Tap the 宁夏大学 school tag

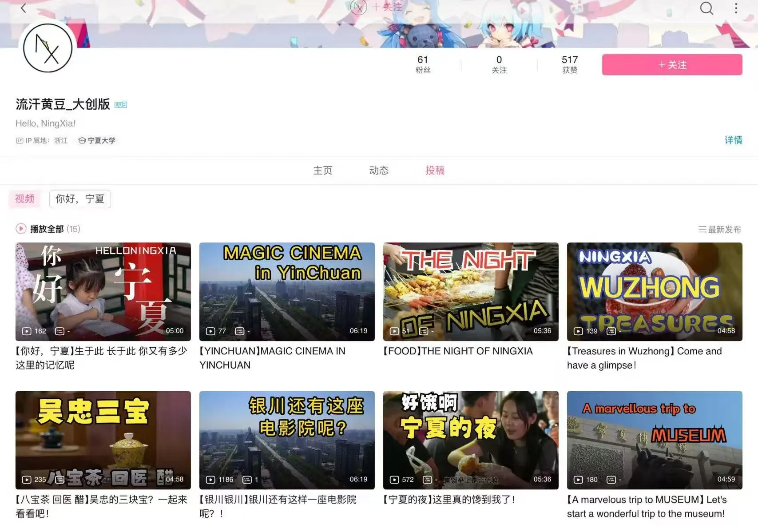point(97,140)
